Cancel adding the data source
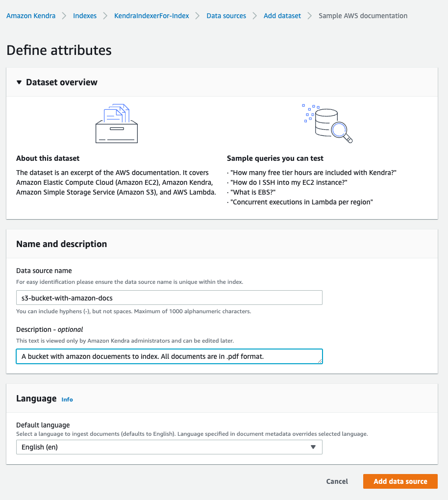448x500 pixels. (x=337, y=481)
